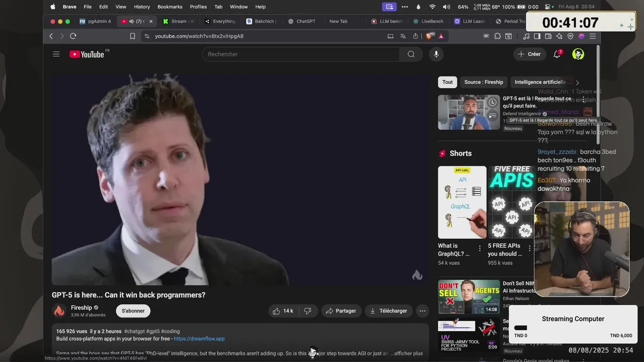Switch to the pgAdmin 4 tab
Viewport: 644px width, 362px height.
[96, 22]
